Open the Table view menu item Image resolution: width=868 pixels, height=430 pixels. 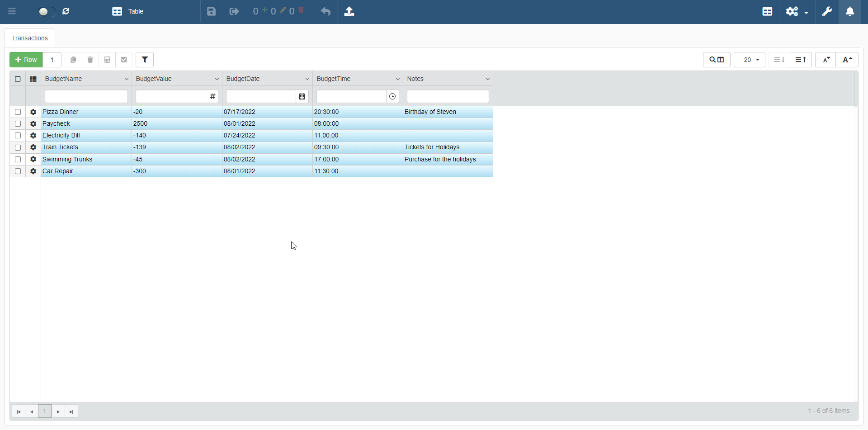pyautogui.click(x=128, y=12)
